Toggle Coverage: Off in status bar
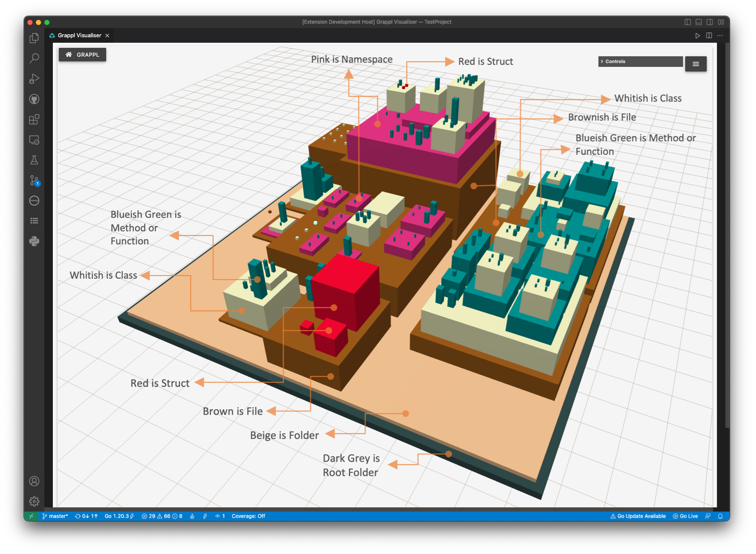756x554 pixels. [248, 516]
